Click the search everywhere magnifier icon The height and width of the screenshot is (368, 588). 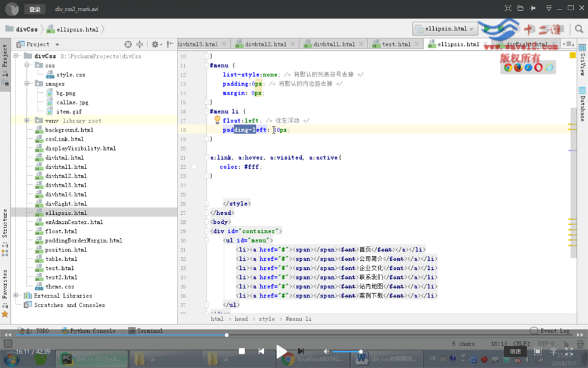pos(578,29)
